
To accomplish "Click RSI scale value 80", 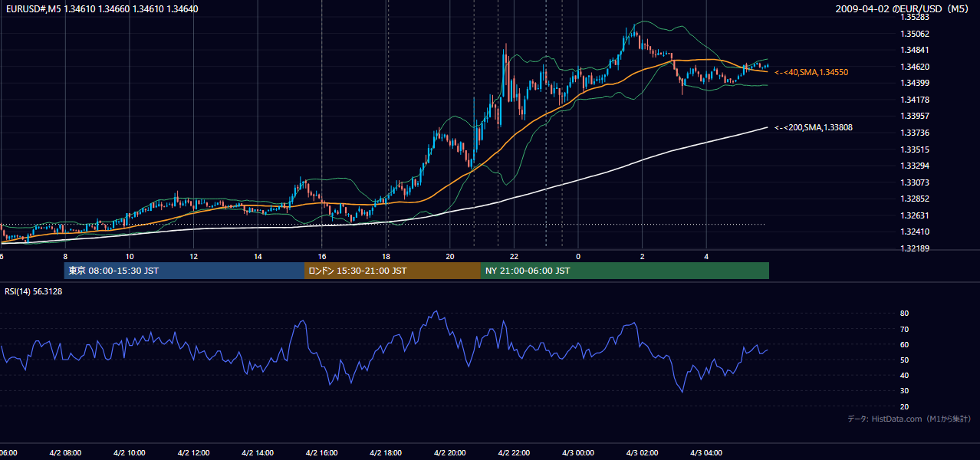I will (904, 314).
